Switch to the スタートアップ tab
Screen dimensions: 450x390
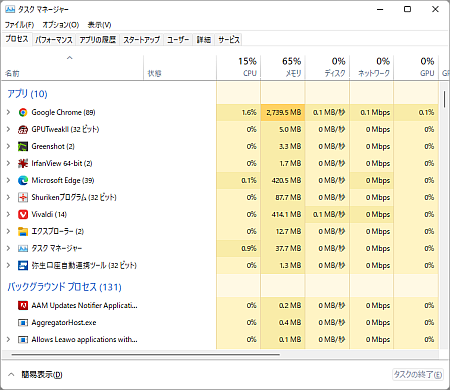click(141, 40)
